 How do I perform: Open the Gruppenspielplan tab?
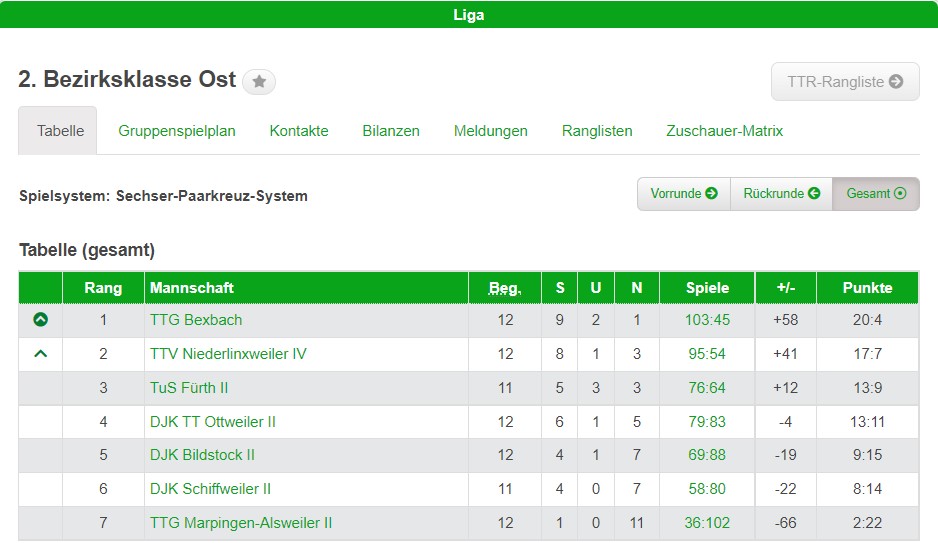click(x=177, y=131)
